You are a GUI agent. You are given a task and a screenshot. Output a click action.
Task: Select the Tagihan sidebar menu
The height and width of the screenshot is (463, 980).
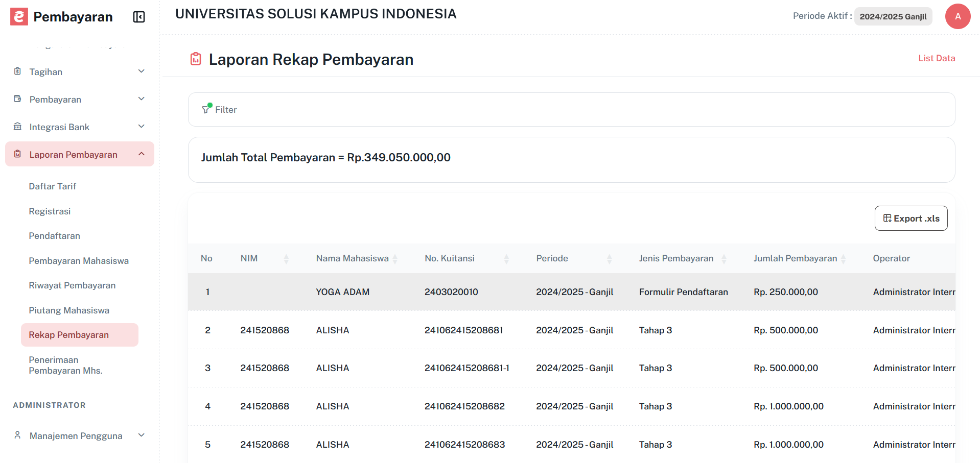click(x=80, y=71)
